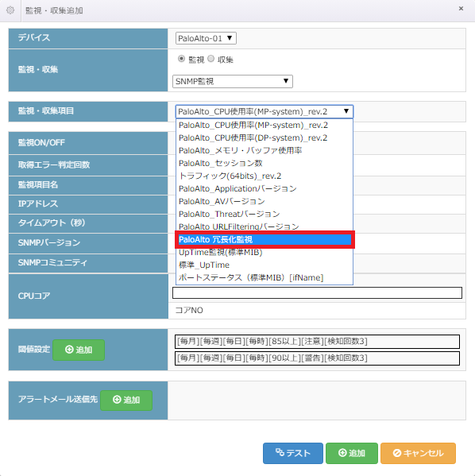
Task: Pick UpTime監視(標準MIB) option
Action: pos(265,252)
